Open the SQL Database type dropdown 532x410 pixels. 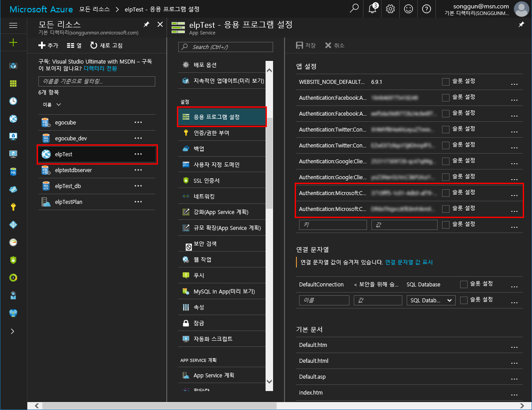coord(431,300)
